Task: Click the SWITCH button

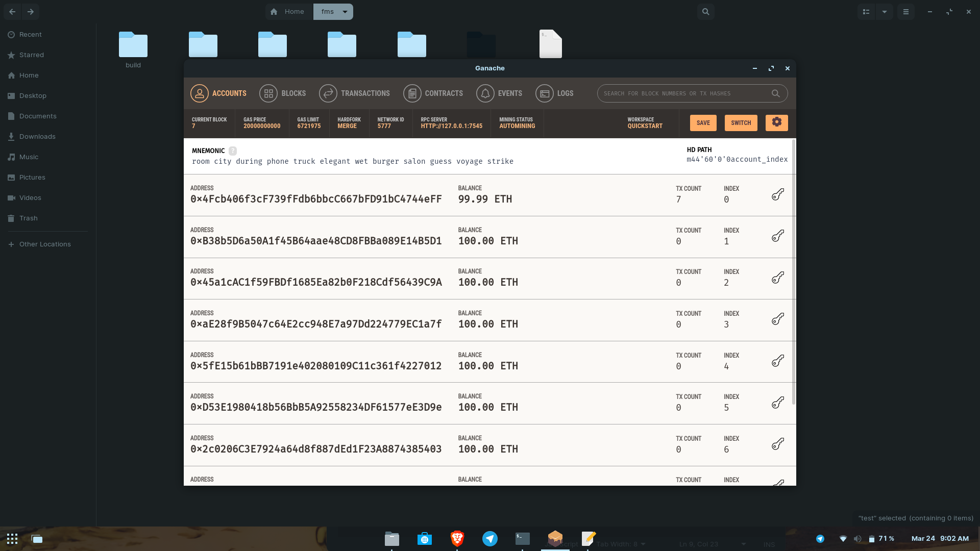Action: click(741, 122)
